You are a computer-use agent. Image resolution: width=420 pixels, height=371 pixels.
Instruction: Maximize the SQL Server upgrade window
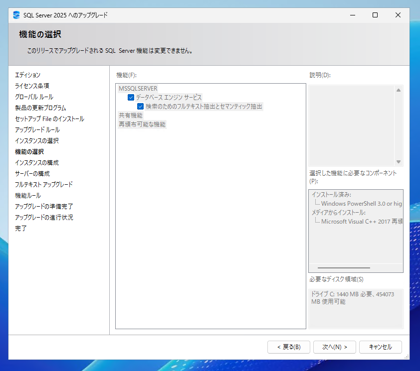[375, 15]
